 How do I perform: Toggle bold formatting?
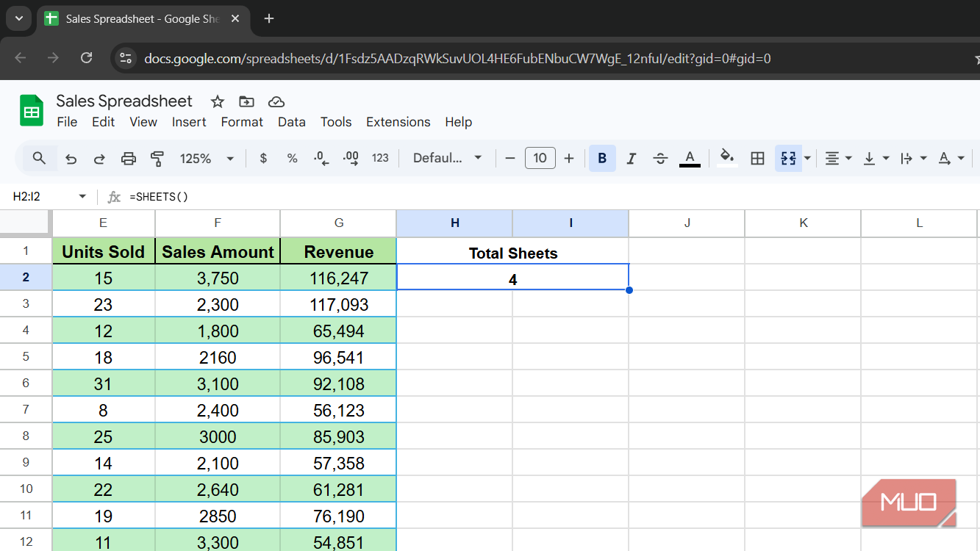pos(602,158)
